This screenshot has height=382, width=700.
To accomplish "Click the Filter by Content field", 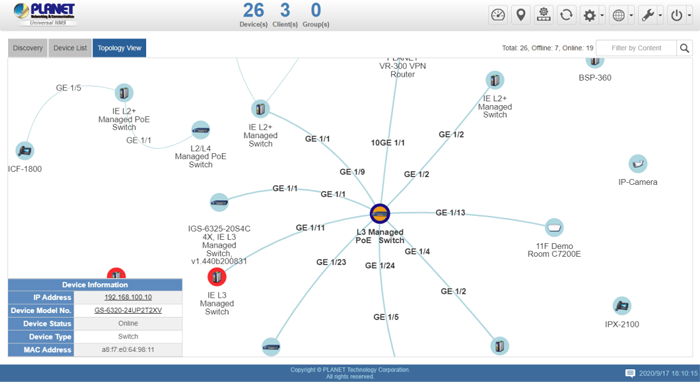I will pyautogui.click(x=636, y=48).
